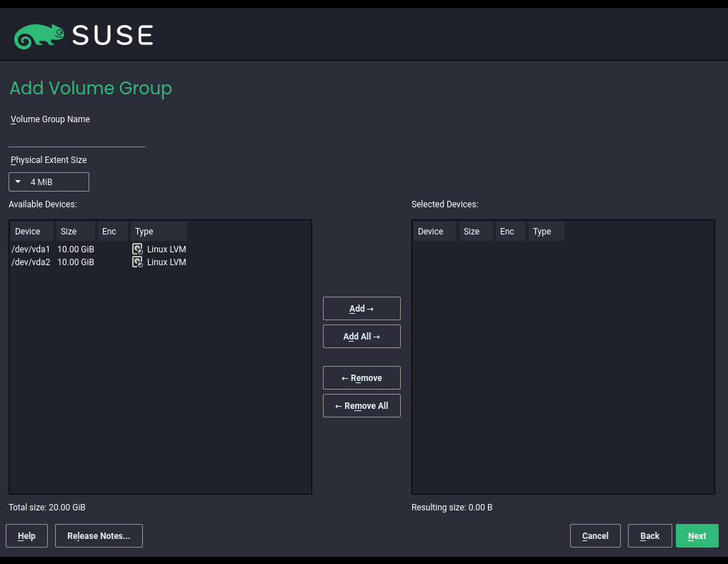
Task: Click Enc column header in Available Devices
Action: [x=113, y=232]
